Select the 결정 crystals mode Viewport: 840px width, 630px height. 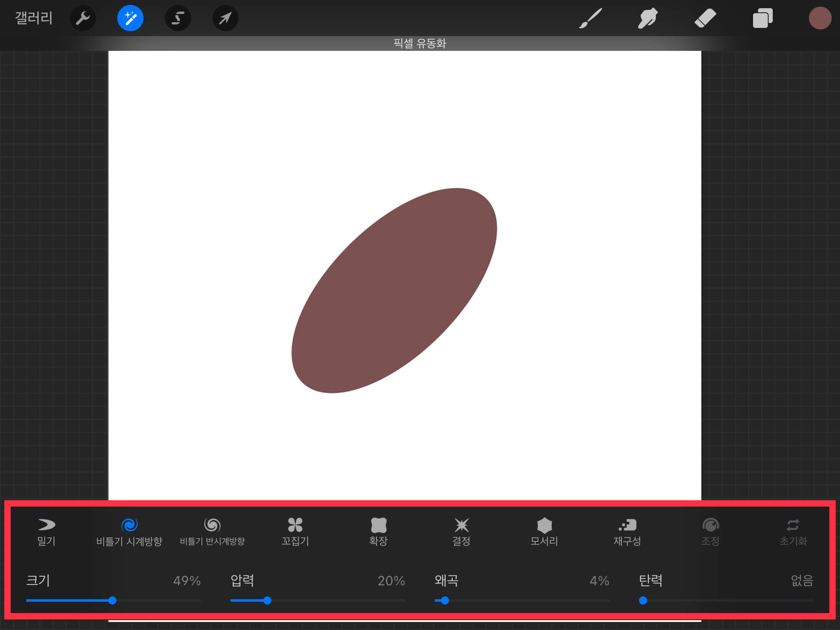point(461,532)
